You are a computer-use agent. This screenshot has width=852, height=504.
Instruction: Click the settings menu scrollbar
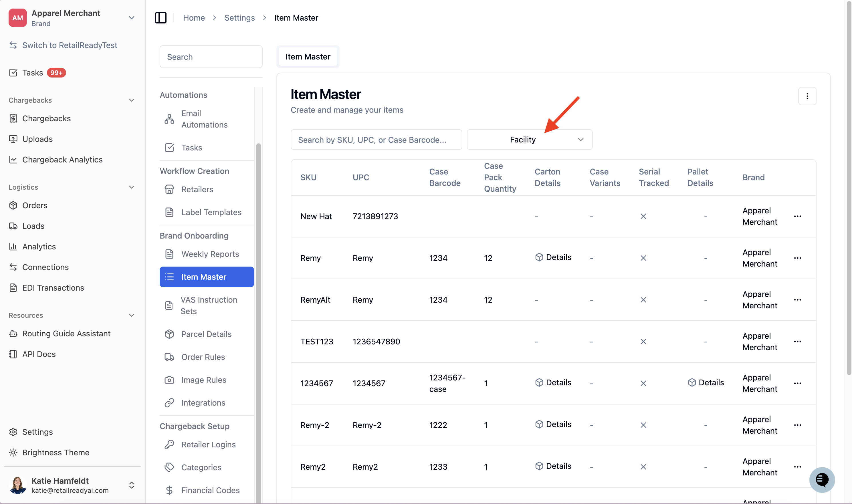(x=259, y=323)
